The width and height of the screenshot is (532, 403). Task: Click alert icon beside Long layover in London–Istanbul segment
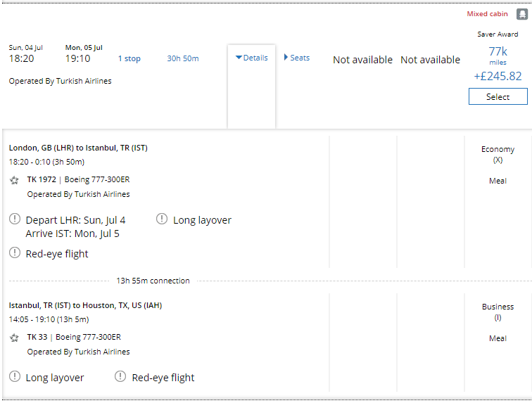coord(162,219)
